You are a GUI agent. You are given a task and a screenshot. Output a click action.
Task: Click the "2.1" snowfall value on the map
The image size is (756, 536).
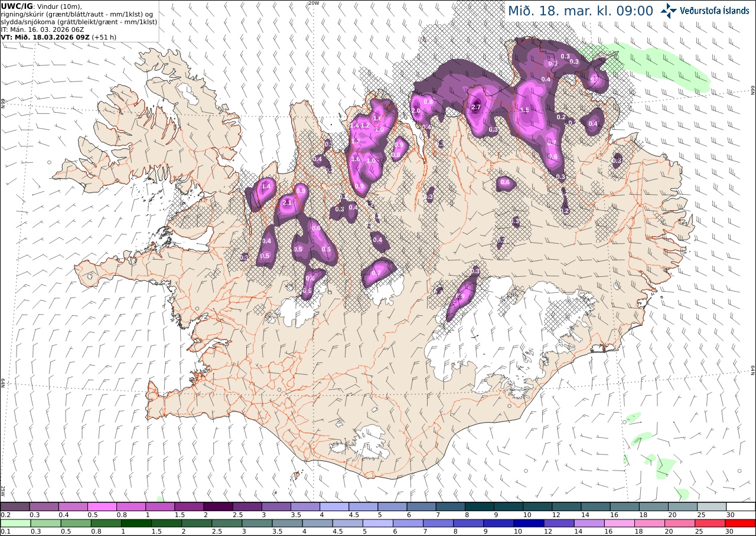(x=288, y=202)
